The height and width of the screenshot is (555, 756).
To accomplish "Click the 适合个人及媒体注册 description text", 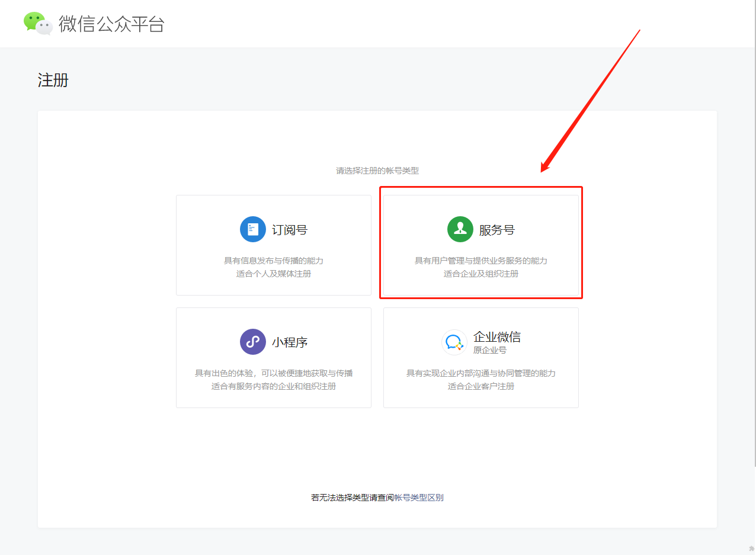I will 274,274.
